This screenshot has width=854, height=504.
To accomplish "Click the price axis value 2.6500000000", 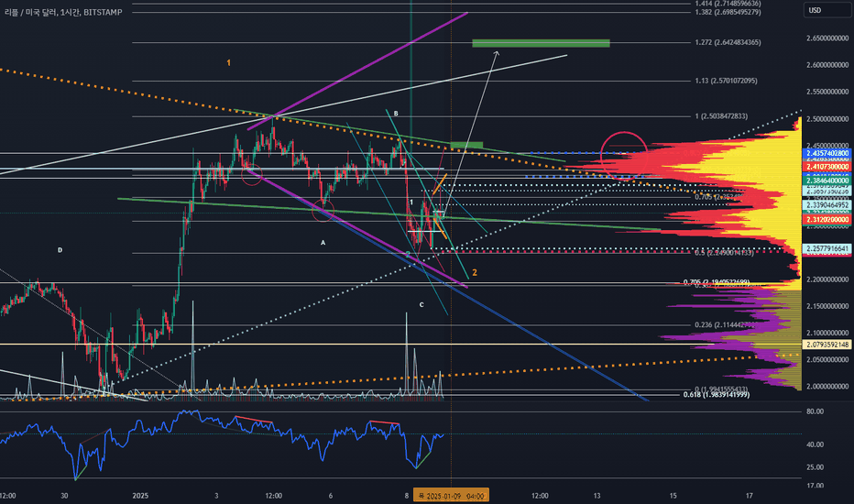I will [x=827, y=38].
